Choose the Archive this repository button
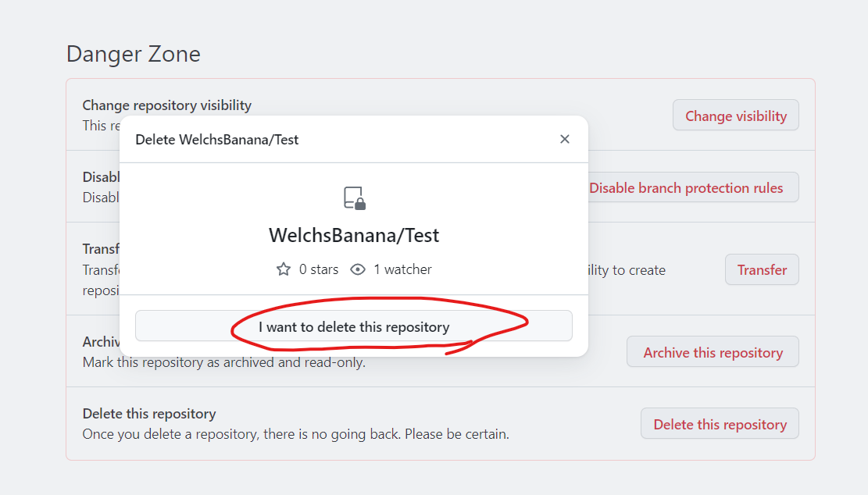 [713, 352]
